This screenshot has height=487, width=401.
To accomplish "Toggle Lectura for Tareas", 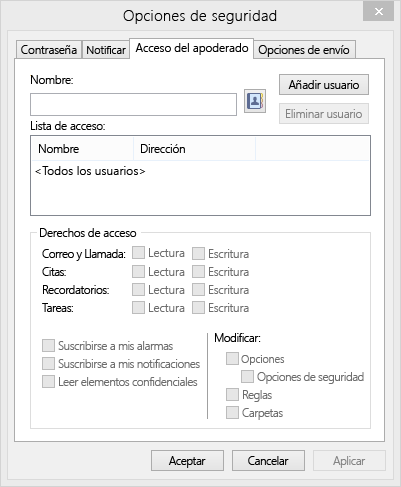I will coord(138,307).
